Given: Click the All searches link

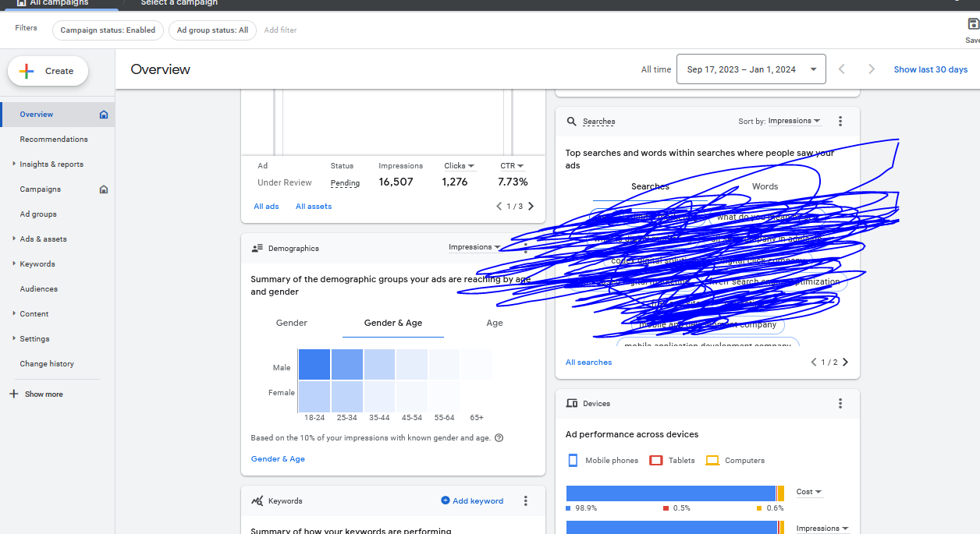Looking at the screenshot, I should coord(588,362).
